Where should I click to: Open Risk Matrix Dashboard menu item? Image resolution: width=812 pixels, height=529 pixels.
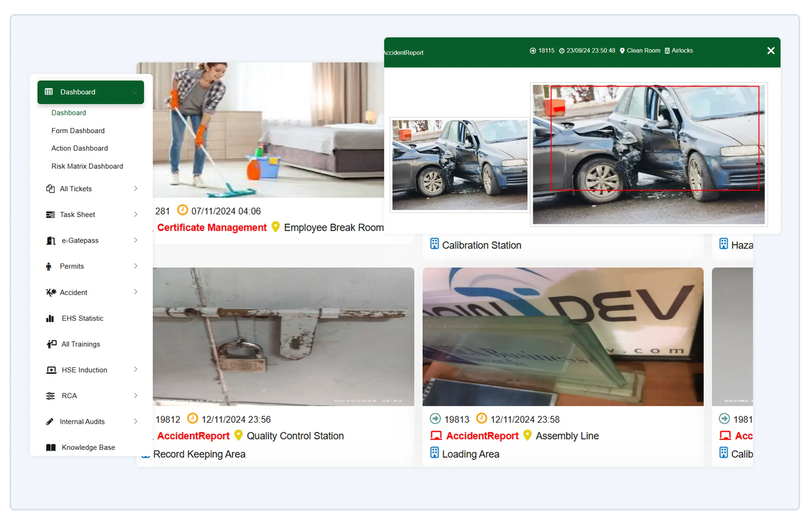pyautogui.click(x=87, y=166)
